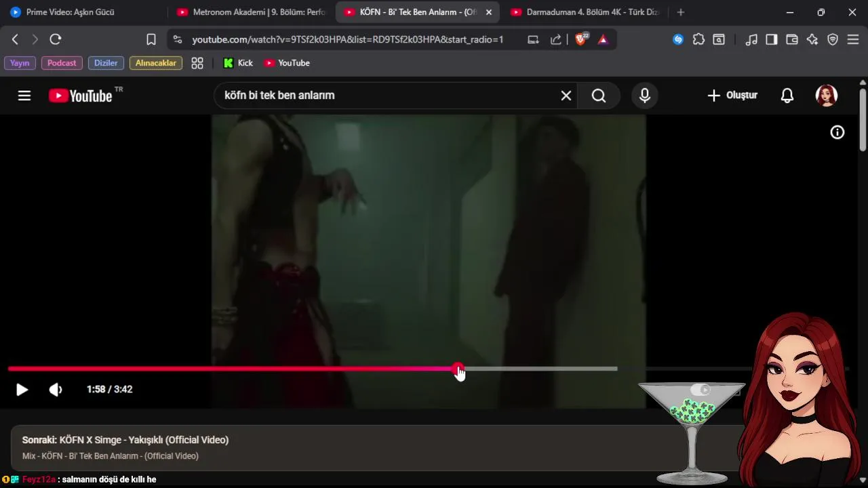The height and width of the screenshot is (488, 868).
Task: Open Leo AI sparkle icon
Action: pos(812,39)
